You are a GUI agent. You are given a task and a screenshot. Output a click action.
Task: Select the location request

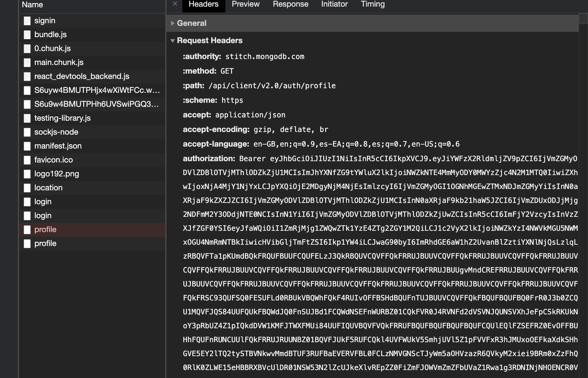click(x=48, y=188)
